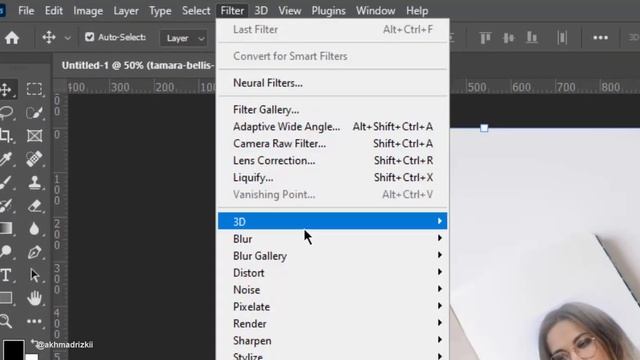Choose Lens Correction filter
The width and height of the screenshot is (640, 360).
[332, 160]
